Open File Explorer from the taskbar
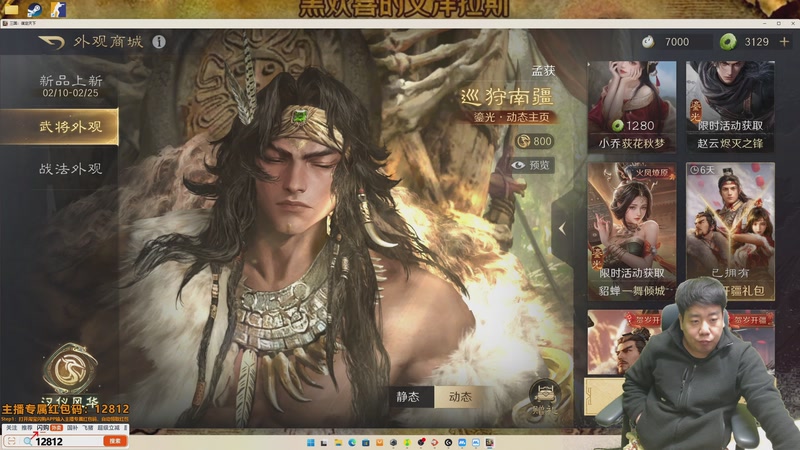 tap(338, 442)
